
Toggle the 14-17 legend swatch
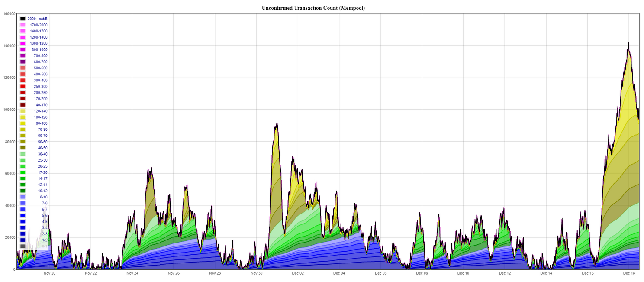point(23,178)
